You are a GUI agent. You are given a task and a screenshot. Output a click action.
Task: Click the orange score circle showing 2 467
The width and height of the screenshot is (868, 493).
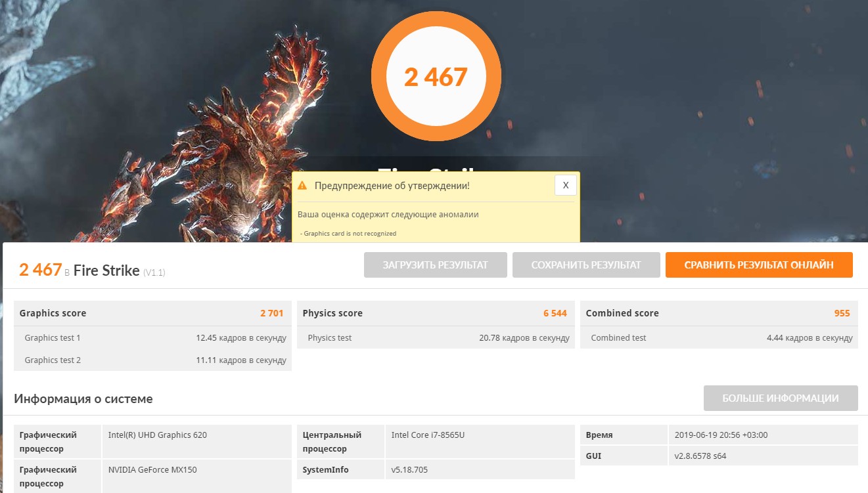pos(436,77)
